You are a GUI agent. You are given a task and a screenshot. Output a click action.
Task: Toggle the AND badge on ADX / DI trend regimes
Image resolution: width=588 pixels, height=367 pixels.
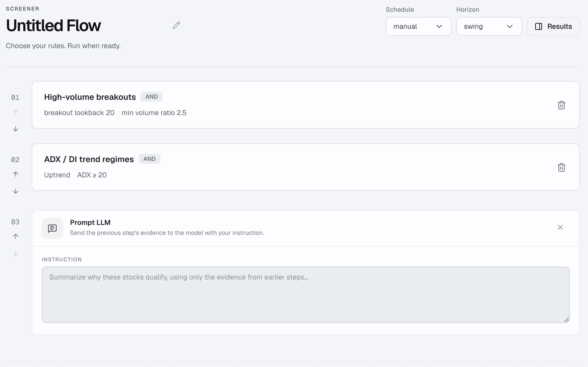(149, 159)
